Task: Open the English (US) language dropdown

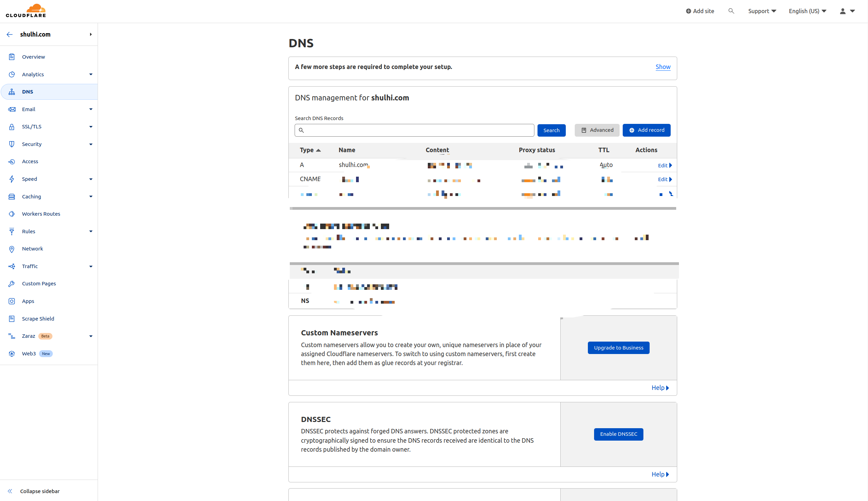Action: pyautogui.click(x=807, y=11)
